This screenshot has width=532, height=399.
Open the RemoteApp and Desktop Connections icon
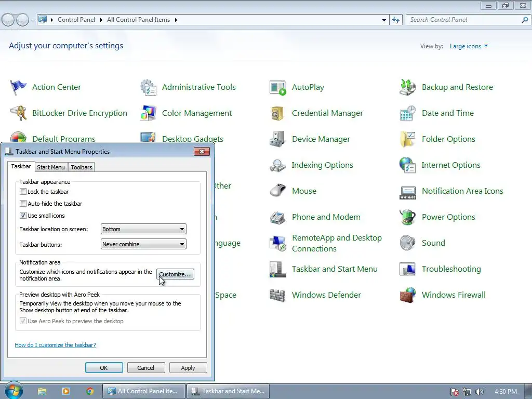click(277, 243)
